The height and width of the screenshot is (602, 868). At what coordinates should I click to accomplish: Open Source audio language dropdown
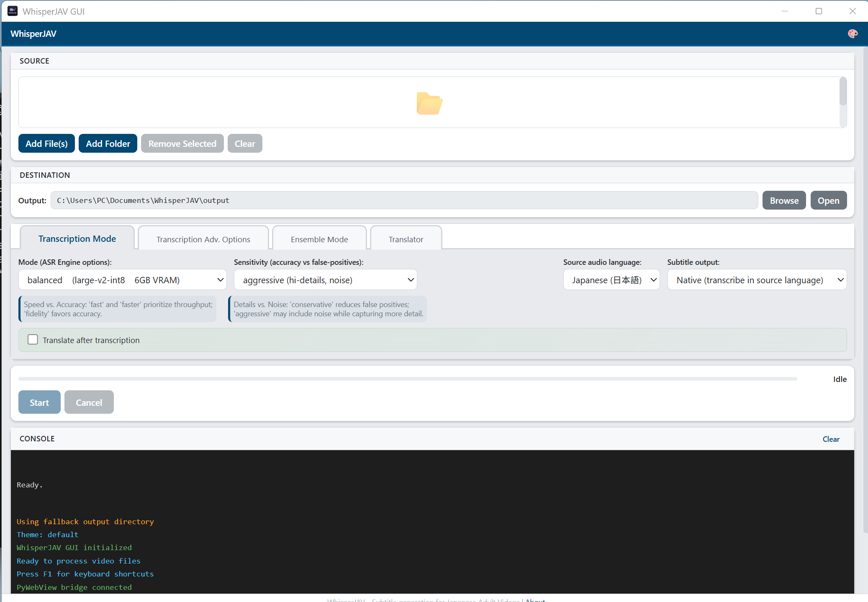[611, 280]
